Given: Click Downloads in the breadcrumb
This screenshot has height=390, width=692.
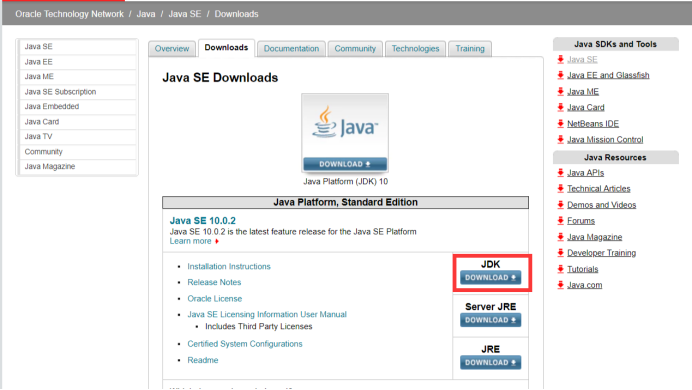Looking at the screenshot, I should [236, 14].
